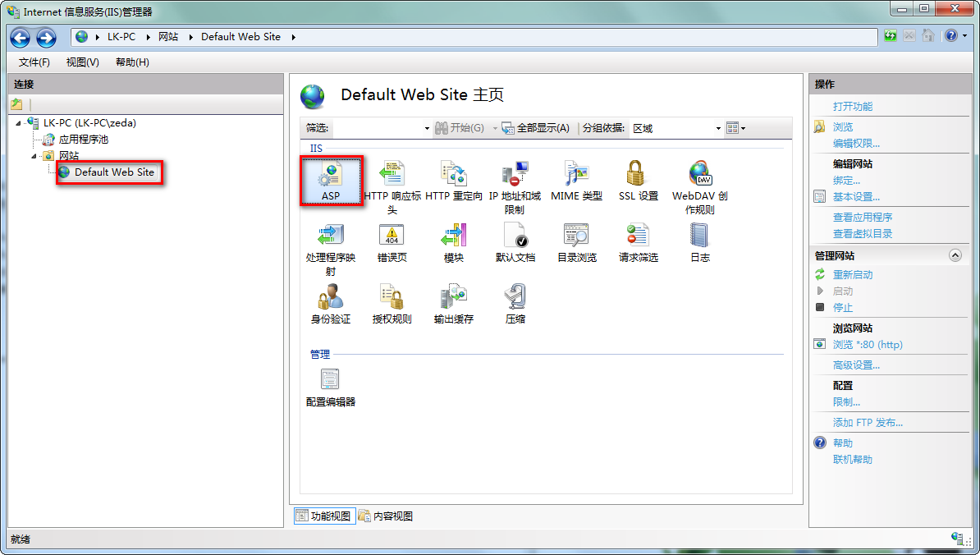Click 基本设置... link
The image size is (980, 555).
856,196
